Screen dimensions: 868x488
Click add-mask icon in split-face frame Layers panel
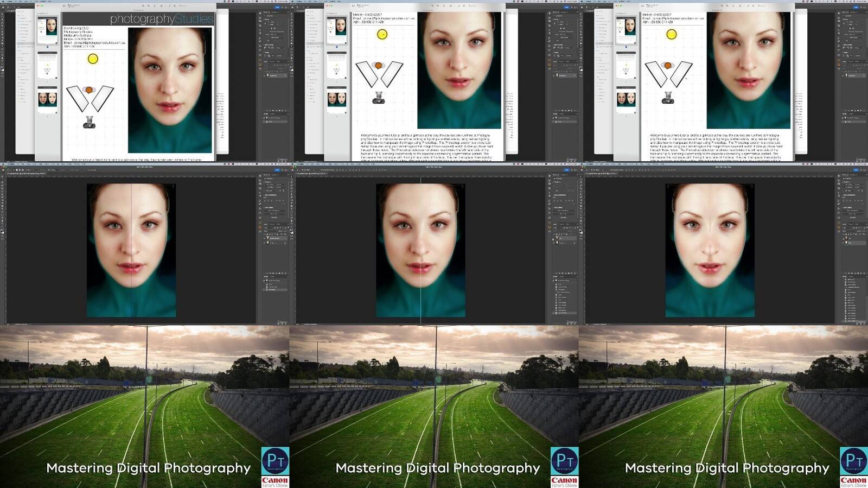(273, 272)
